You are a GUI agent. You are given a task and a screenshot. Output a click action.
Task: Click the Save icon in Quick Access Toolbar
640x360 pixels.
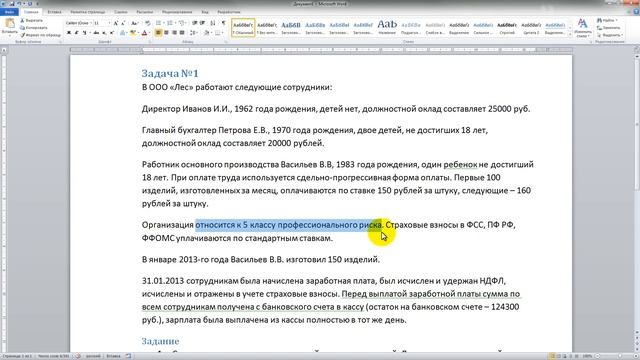12,4
